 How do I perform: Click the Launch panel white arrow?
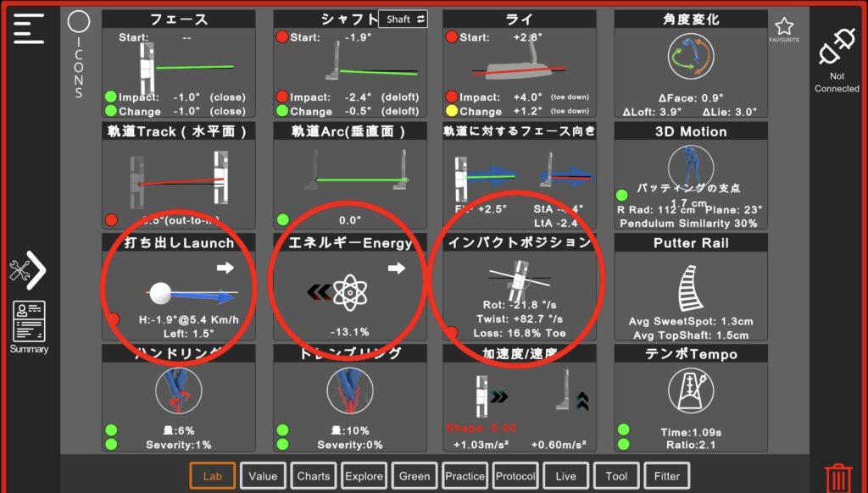point(225,268)
